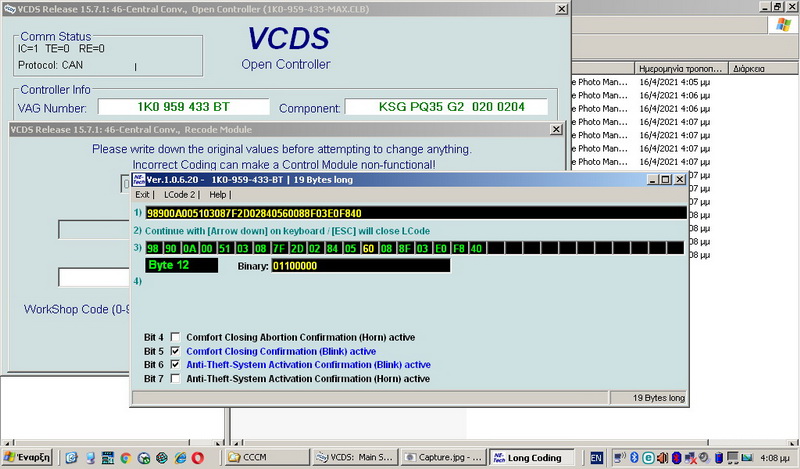This screenshot has width=800, height=469.
Task: Click the clock showing 4:08 μμ
Action: coord(774,458)
